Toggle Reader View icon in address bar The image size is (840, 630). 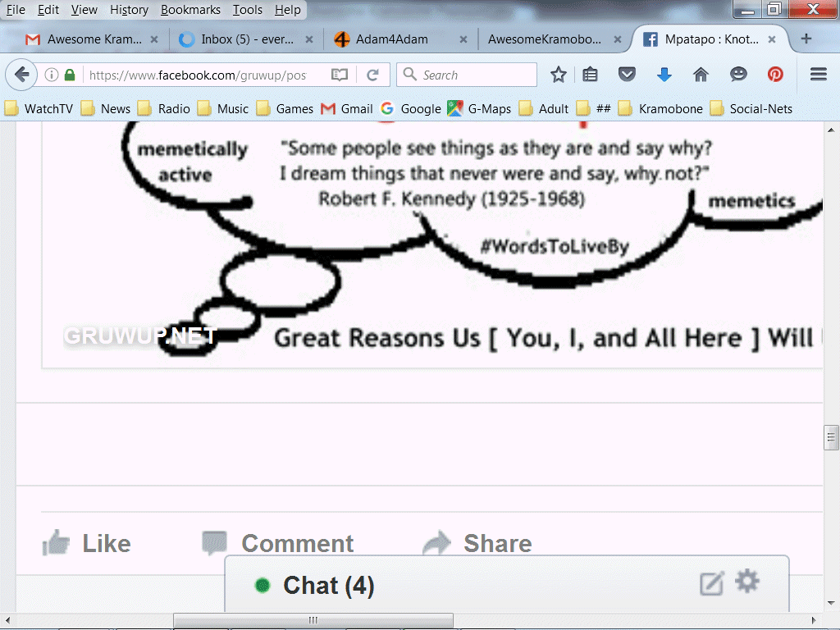pos(340,75)
